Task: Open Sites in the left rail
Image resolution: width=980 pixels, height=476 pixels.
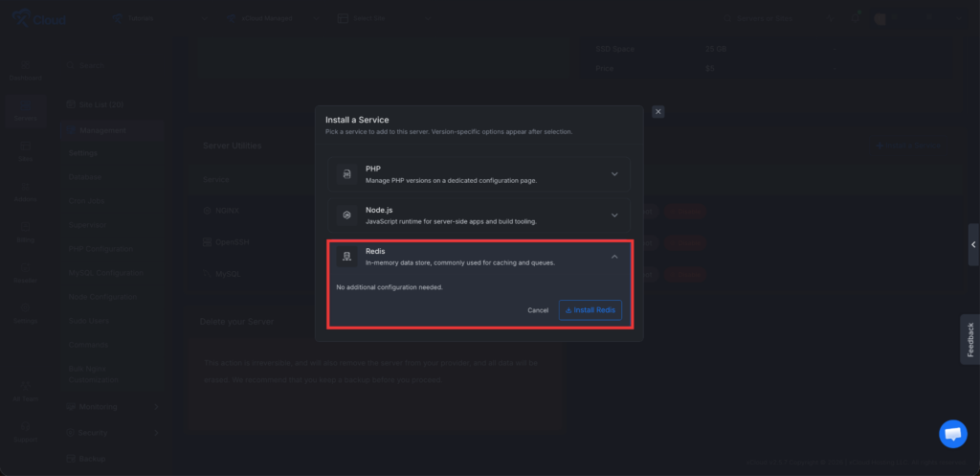Action: (x=26, y=152)
